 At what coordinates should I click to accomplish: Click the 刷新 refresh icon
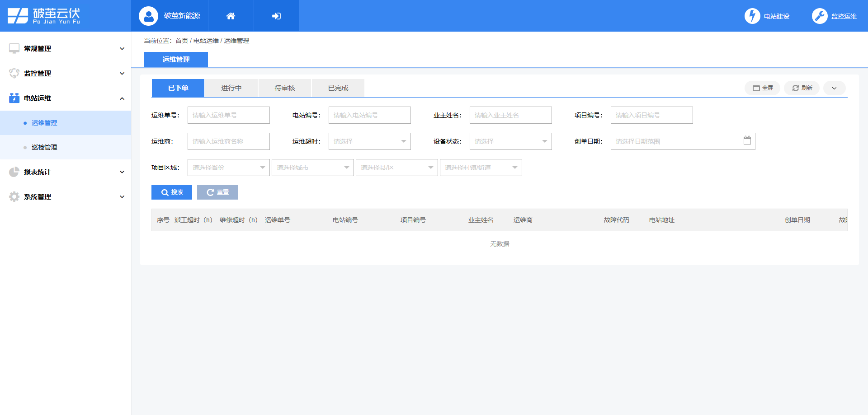point(796,88)
